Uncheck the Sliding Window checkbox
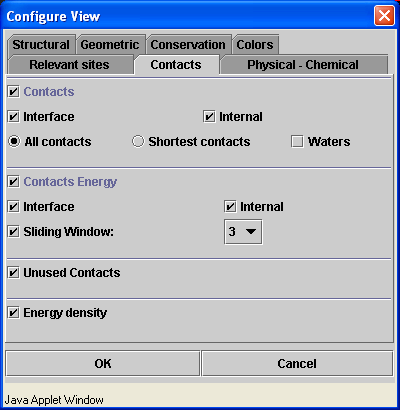Screen dimensions: 400x410 (x=13, y=232)
